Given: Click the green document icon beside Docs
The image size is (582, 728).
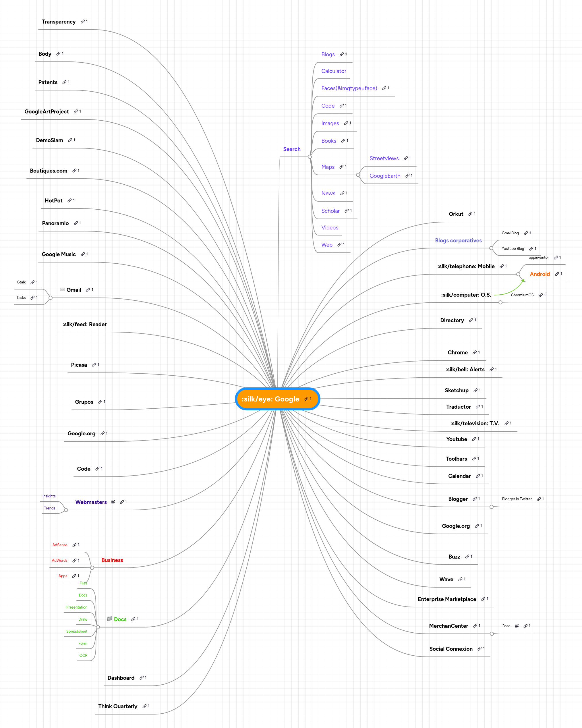Looking at the screenshot, I should (109, 619).
